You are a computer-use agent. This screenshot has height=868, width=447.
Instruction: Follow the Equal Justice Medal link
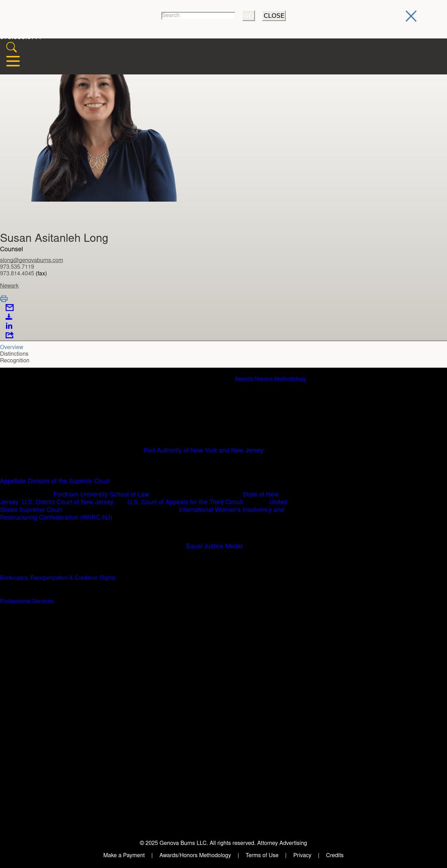[214, 546]
